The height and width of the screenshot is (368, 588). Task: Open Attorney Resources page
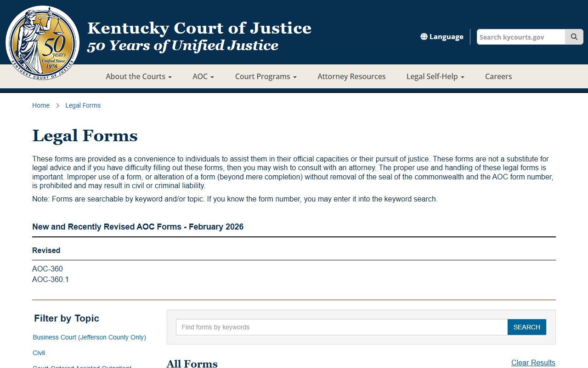tap(351, 76)
